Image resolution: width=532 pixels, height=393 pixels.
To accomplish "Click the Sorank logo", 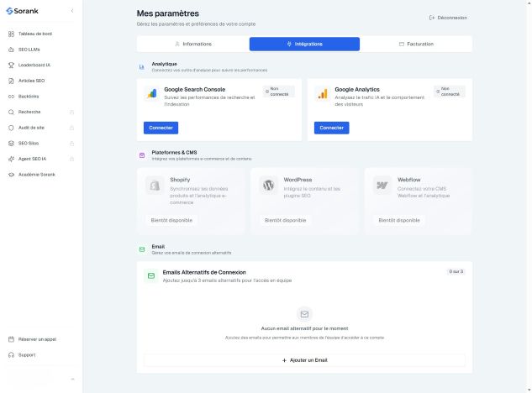I will [23, 11].
